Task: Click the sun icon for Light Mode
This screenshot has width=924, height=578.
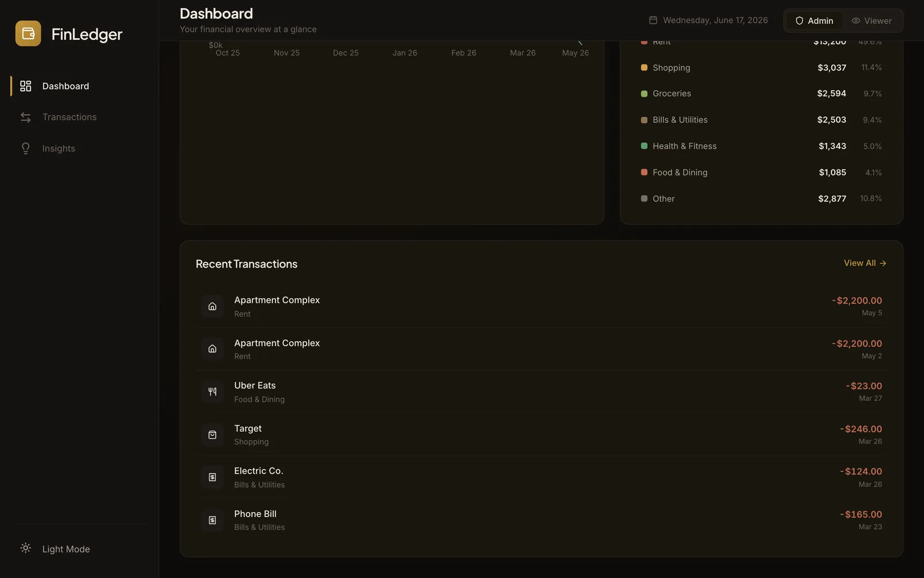Action: click(x=25, y=548)
